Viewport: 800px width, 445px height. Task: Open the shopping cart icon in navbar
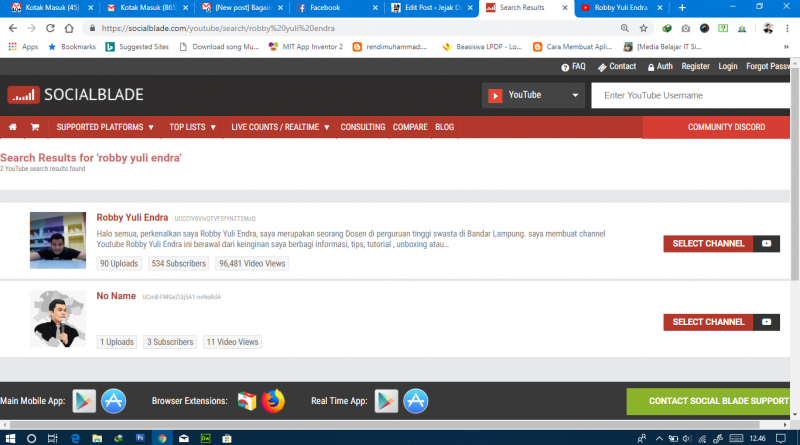[35, 127]
